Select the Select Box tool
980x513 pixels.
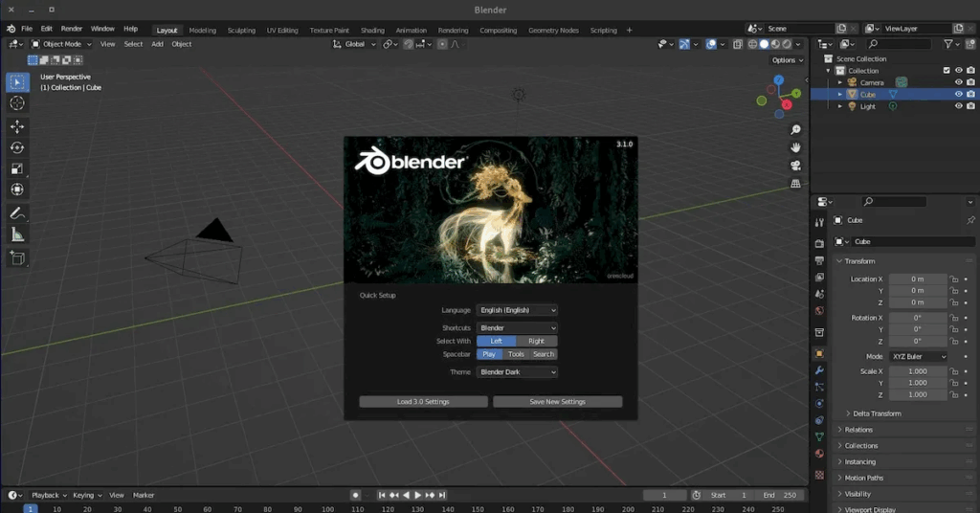[x=17, y=82]
